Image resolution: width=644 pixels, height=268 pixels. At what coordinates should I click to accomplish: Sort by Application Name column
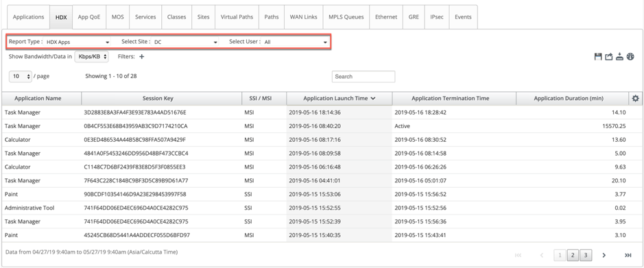pos(41,99)
